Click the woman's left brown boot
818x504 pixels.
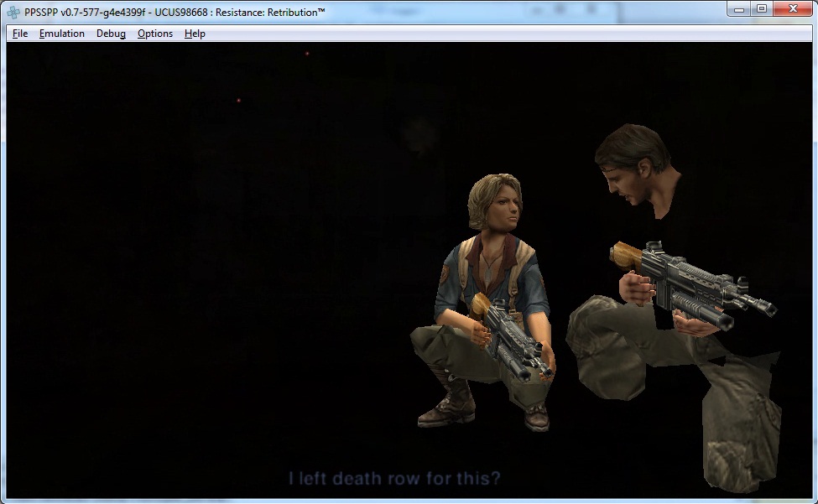point(444,408)
